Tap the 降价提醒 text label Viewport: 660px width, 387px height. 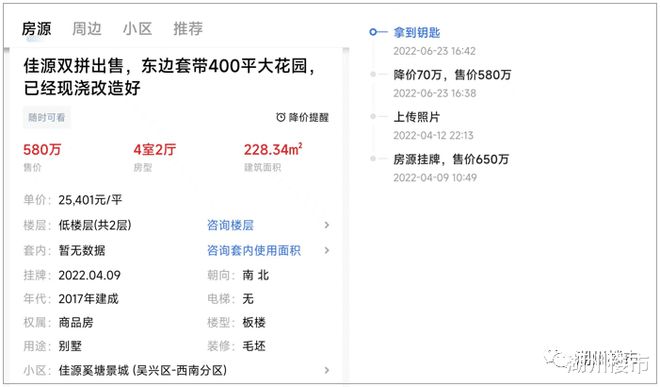pos(309,117)
